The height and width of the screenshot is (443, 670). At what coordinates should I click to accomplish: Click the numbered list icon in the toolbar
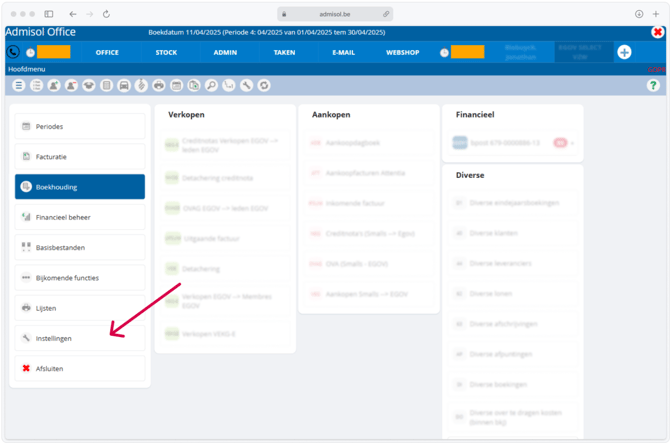point(36,85)
